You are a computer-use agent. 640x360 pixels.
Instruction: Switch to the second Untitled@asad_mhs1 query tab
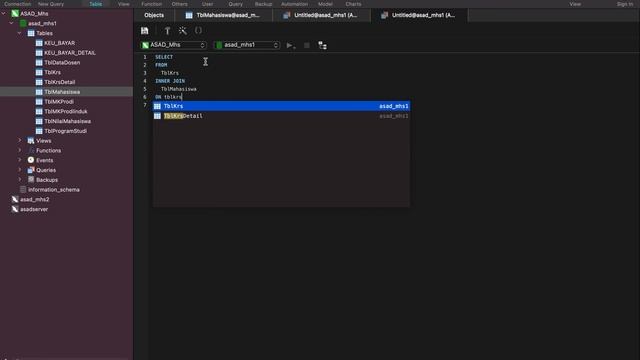click(419, 15)
